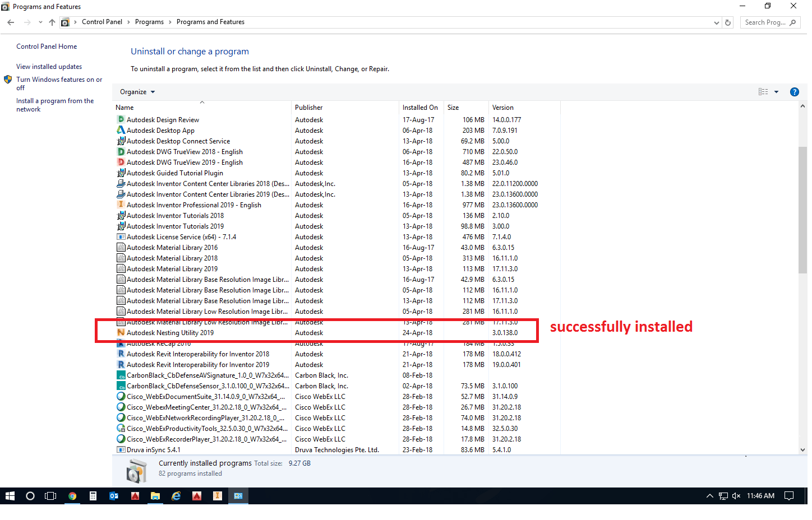Click the Autodesk Nesting Utility 2019 icon
Screen dimensions: 812x520
pyautogui.click(x=121, y=332)
